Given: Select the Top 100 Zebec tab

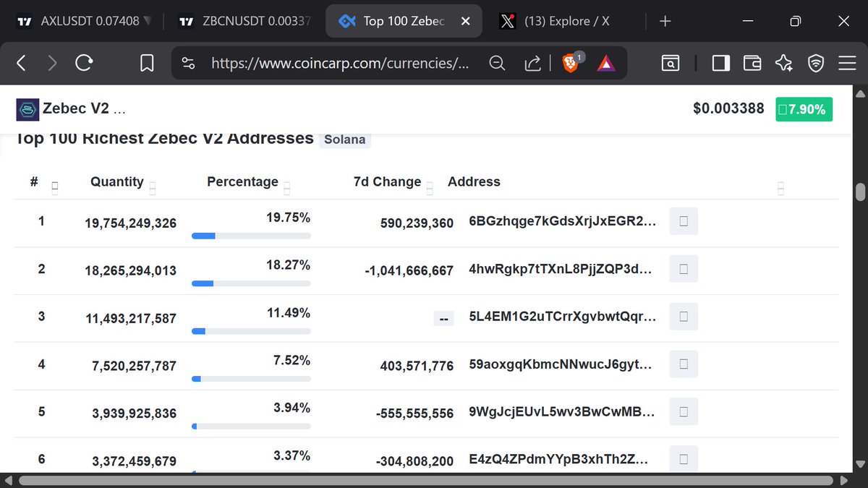Looking at the screenshot, I should tap(405, 21).
